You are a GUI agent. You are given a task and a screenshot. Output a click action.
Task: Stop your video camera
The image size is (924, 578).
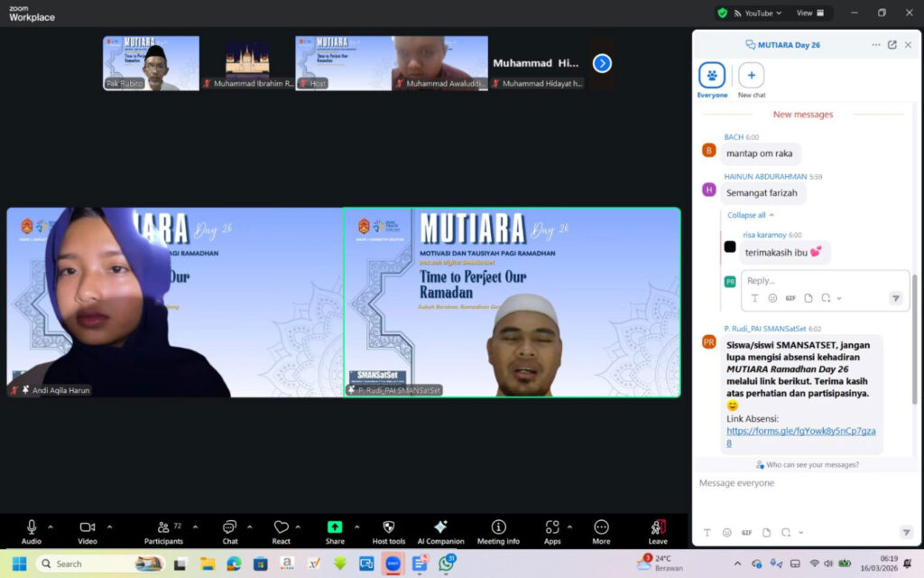point(87,528)
